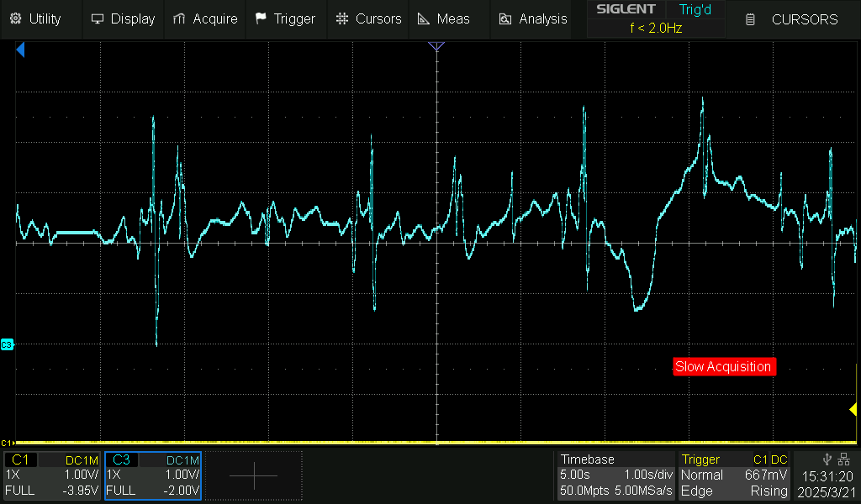The width and height of the screenshot is (861, 504).
Task: Click the Utility gear icon
Action: coord(15,18)
